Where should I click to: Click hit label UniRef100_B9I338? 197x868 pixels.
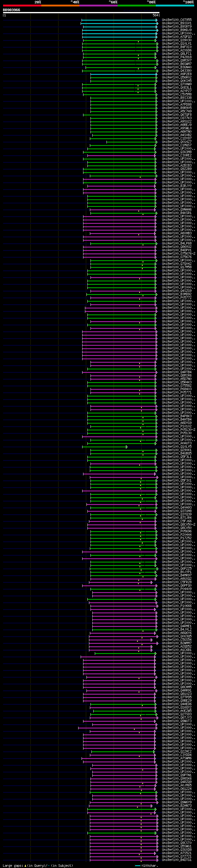pyautogui.click(x=177, y=98)
